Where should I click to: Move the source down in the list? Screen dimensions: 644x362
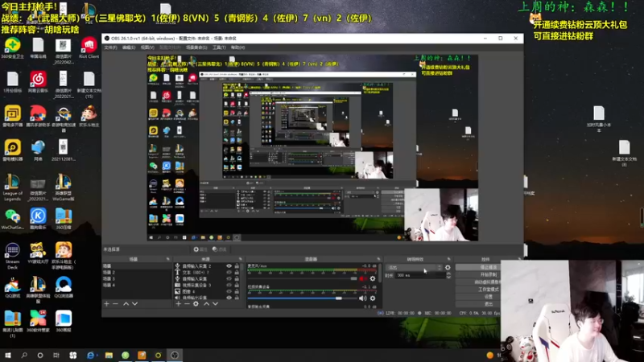click(215, 304)
